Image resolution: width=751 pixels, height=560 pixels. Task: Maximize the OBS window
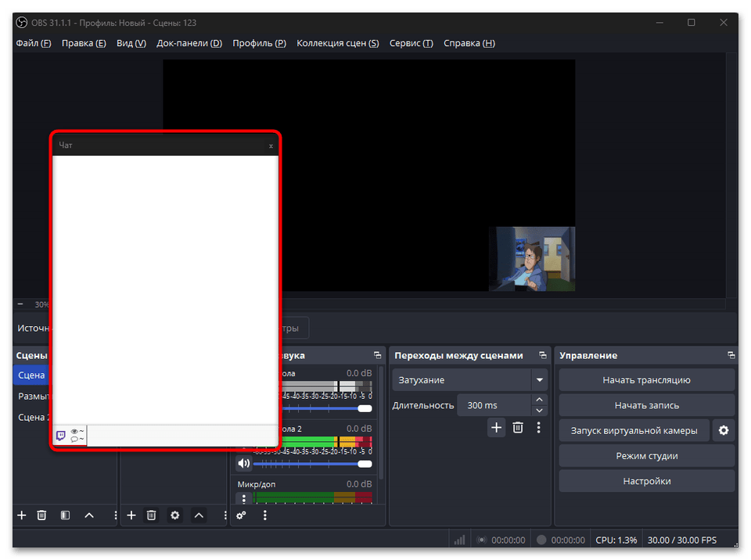click(x=691, y=23)
